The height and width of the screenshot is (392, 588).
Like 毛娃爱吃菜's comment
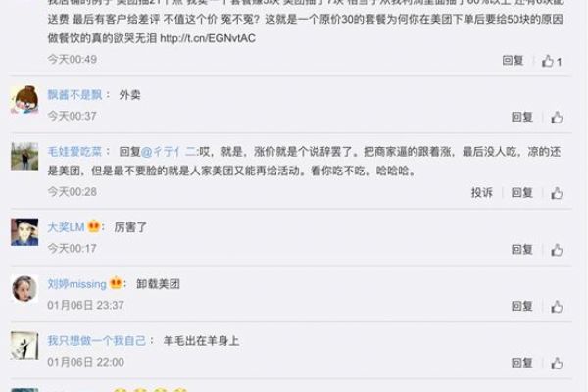557,193
